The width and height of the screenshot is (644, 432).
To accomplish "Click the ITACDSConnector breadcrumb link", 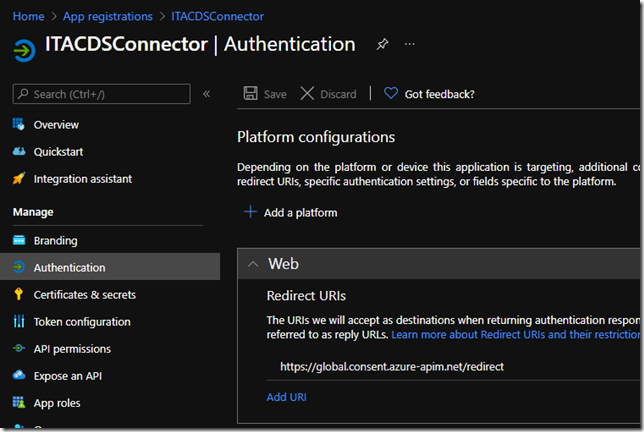I will coord(217,16).
